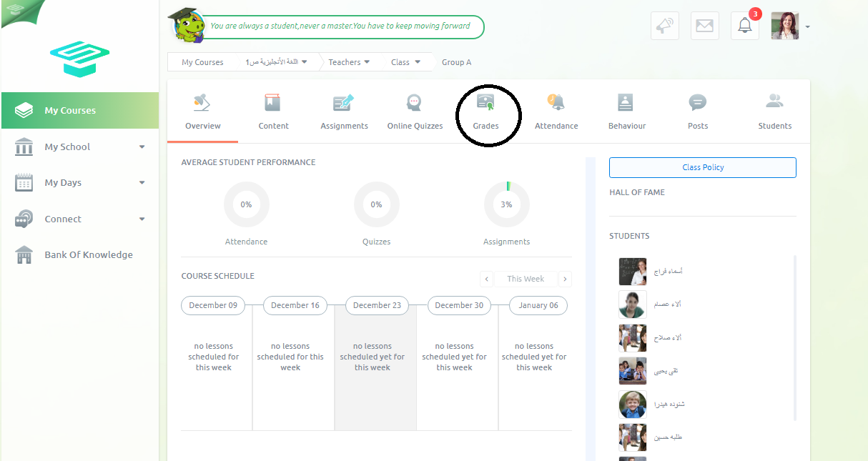Switch to the Online Quizzes tab label
This screenshot has height=461, width=868.
415,126
